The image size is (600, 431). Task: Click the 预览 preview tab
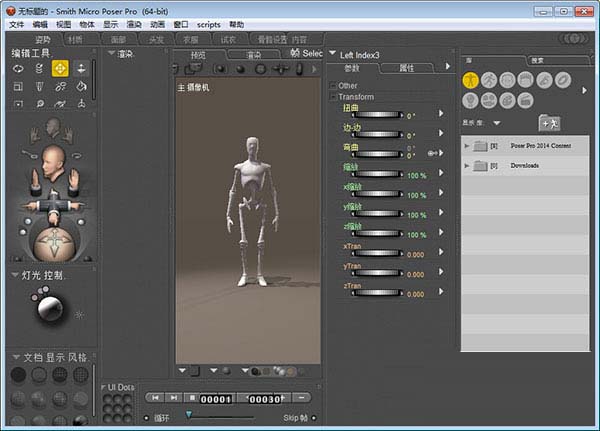click(x=197, y=55)
